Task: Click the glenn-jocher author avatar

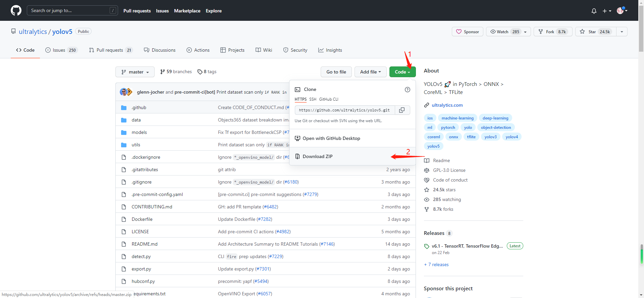Action: point(124,92)
